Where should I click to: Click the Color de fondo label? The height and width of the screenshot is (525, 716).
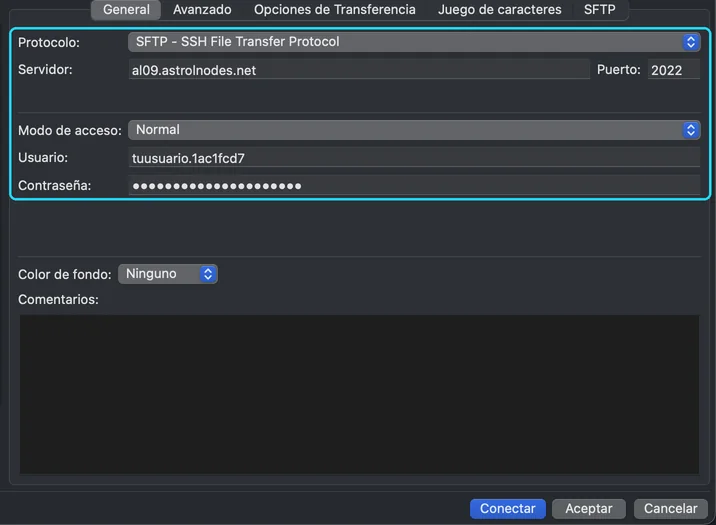(x=64, y=274)
